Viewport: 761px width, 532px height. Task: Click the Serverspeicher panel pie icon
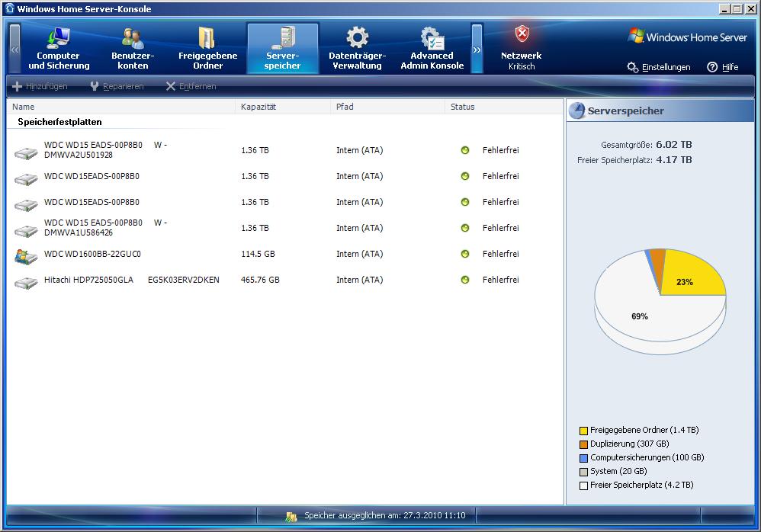pos(577,111)
